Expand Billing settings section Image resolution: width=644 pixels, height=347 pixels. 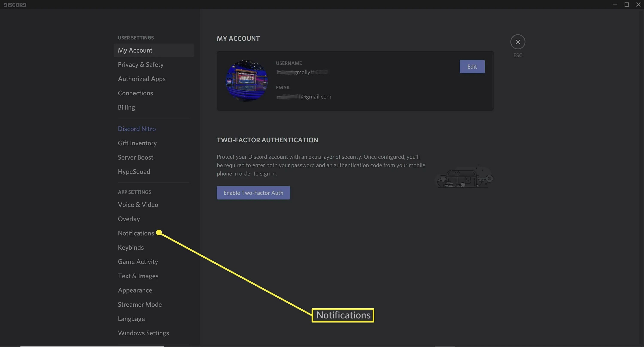[126, 107]
